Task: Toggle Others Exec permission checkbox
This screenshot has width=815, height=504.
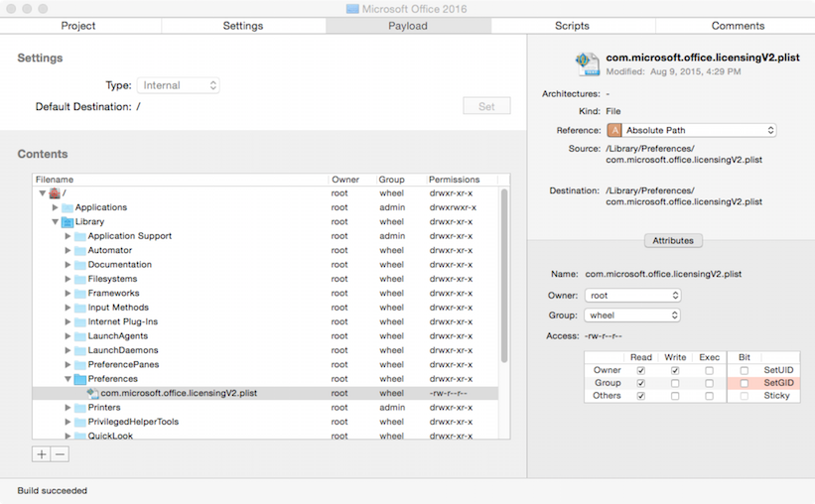Action: pos(709,396)
